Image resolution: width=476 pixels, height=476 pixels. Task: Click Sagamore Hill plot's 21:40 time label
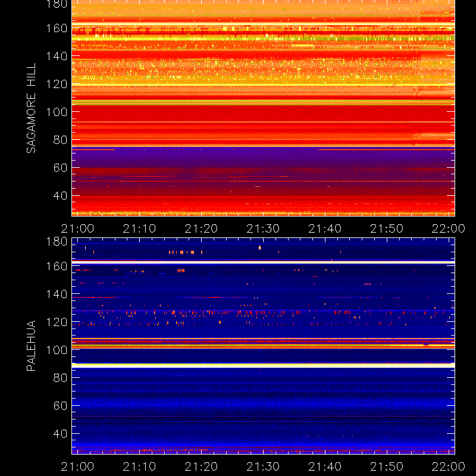click(x=325, y=228)
